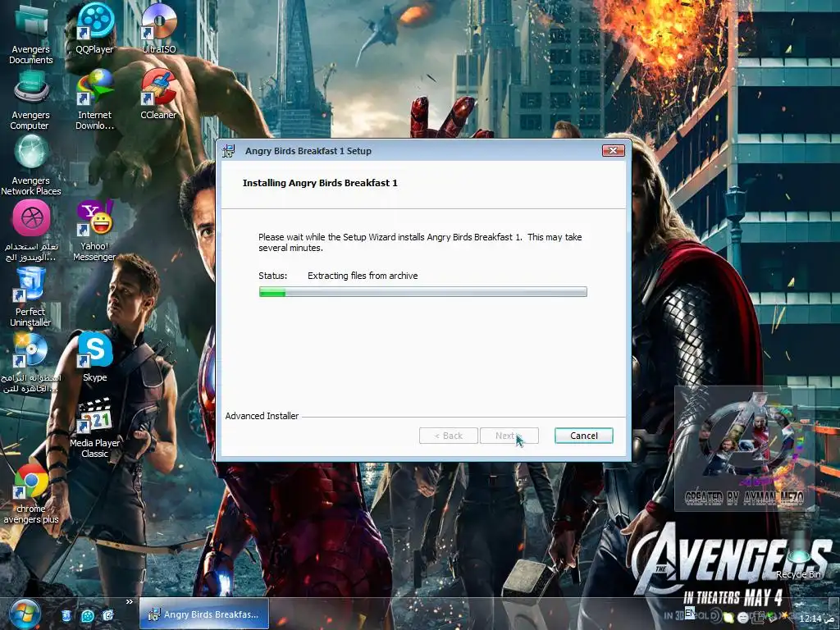Click the 'Installing Angry Birds Breakfast 1' heading
This screenshot has height=630, width=840.
click(x=321, y=183)
